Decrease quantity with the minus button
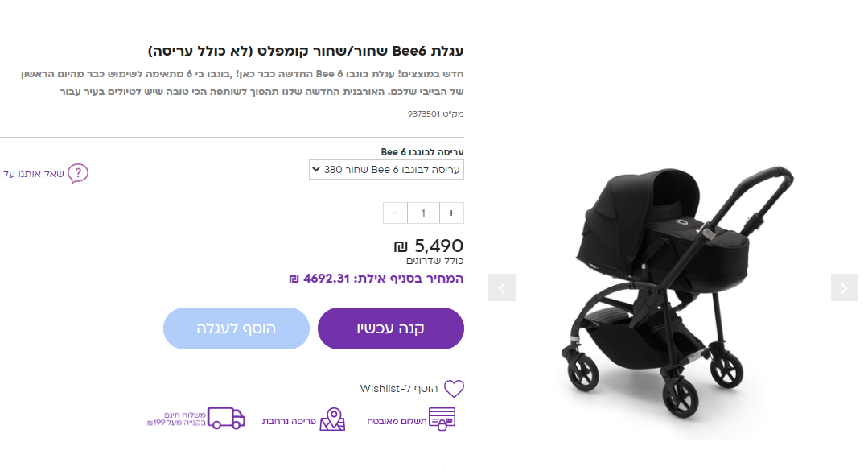 click(395, 213)
